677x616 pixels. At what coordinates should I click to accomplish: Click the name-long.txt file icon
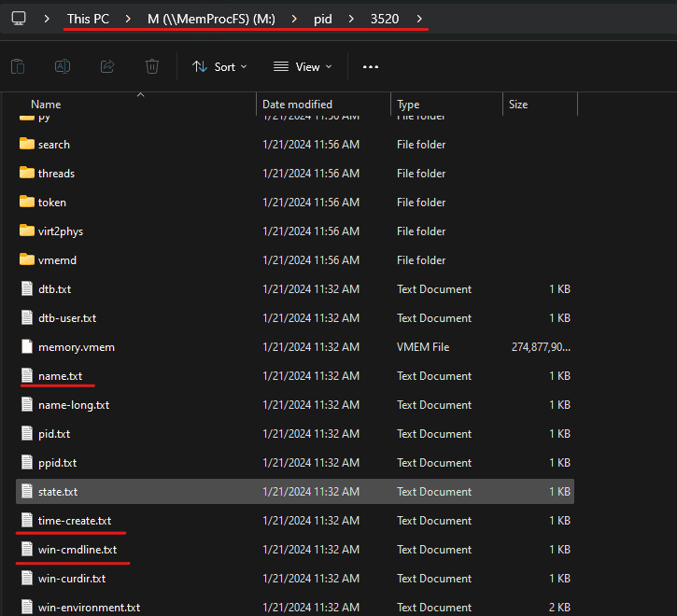coord(27,404)
